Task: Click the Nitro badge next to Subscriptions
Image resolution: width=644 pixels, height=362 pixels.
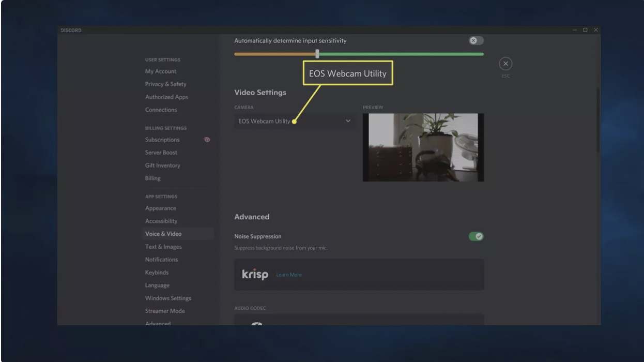Action: click(207, 140)
